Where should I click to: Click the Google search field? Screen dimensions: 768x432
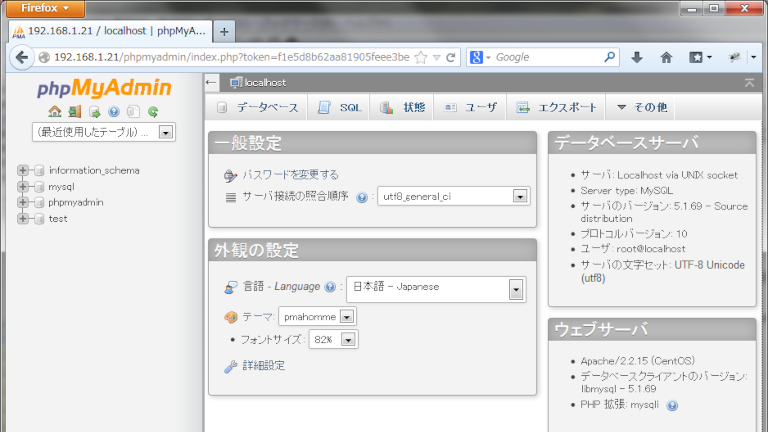548,57
